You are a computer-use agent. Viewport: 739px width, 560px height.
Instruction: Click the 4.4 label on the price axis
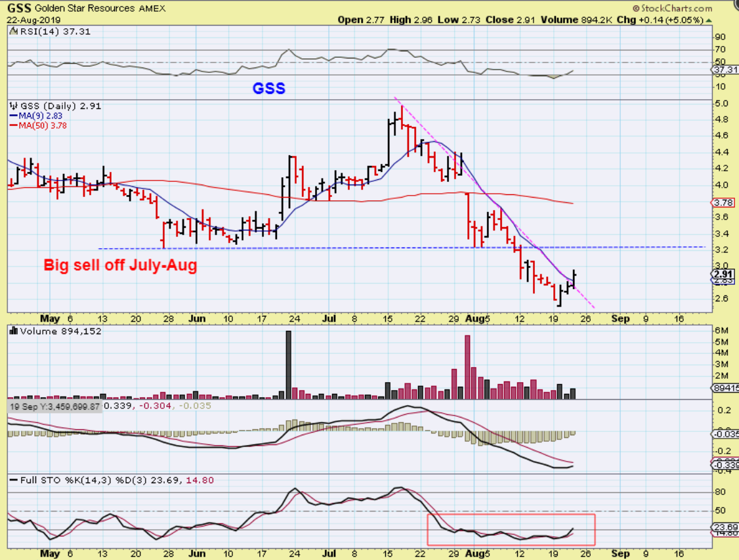721,152
